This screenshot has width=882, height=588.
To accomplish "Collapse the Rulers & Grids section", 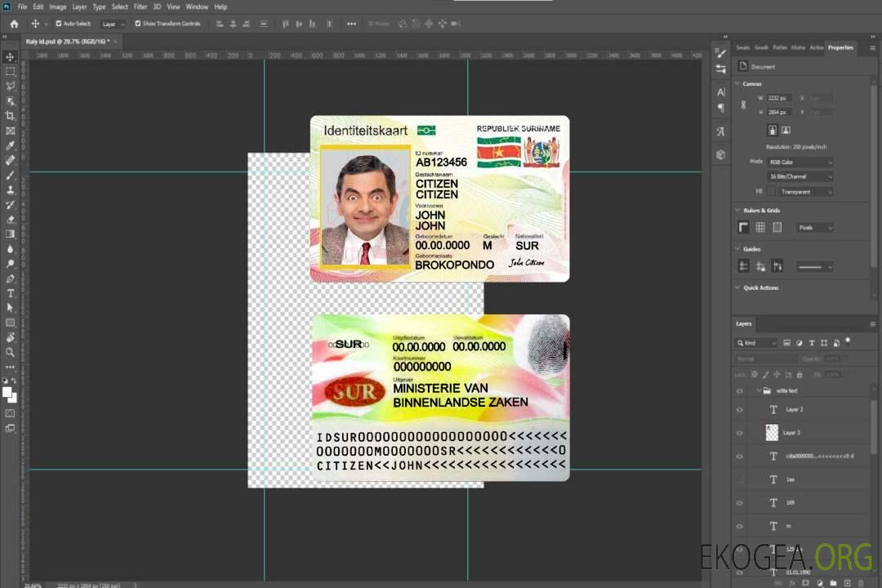I will click(737, 211).
